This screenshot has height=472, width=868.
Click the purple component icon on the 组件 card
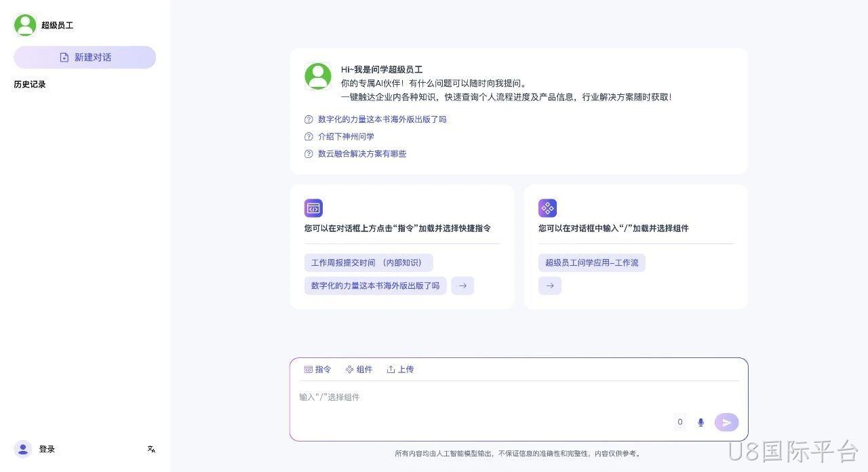point(547,208)
